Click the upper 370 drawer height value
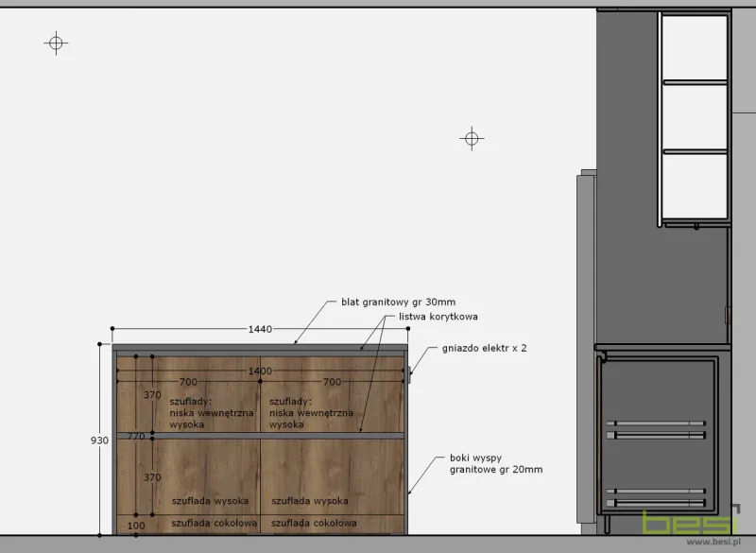756x553 pixels. [152, 395]
